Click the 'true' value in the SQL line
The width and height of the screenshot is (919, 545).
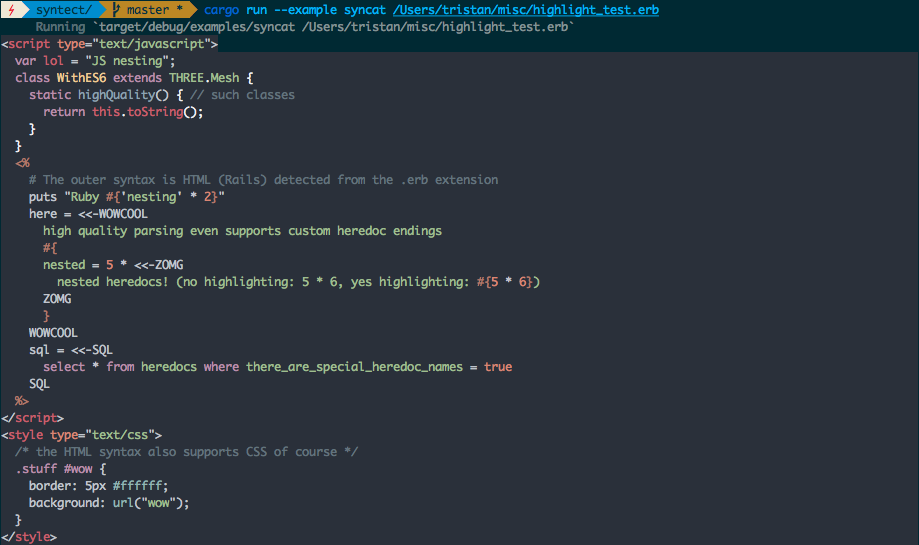point(498,367)
